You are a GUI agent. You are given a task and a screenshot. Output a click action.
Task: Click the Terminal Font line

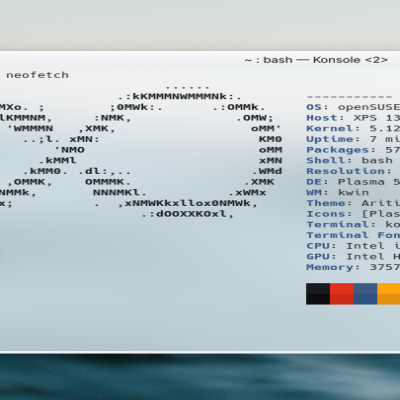click(x=353, y=235)
